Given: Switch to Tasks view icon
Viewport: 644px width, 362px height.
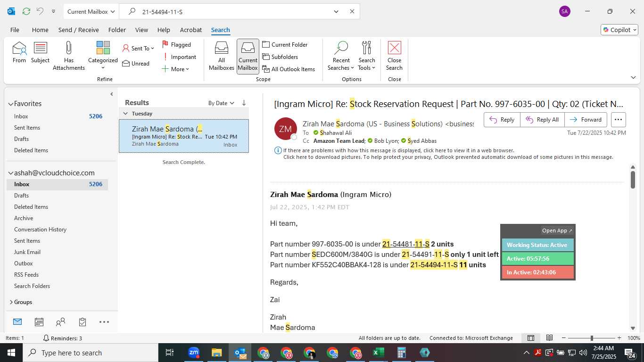Looking at the screenshot, I should pos(83,322).
